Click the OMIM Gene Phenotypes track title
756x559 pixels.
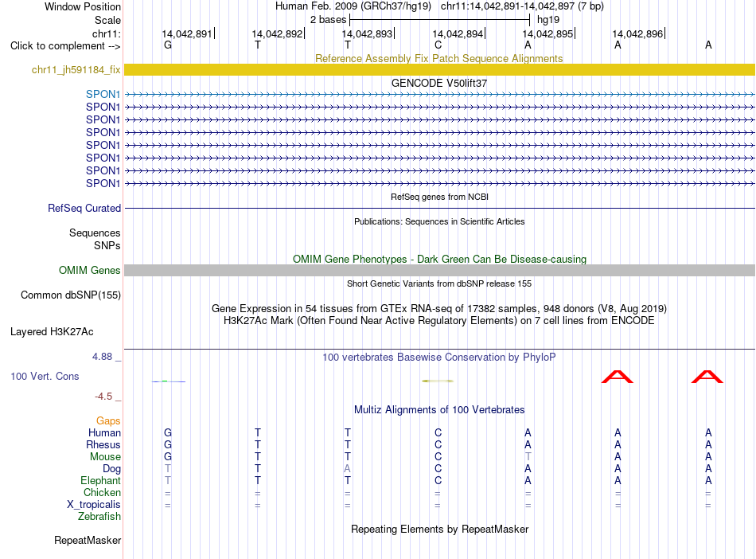(x=439, y=259)
